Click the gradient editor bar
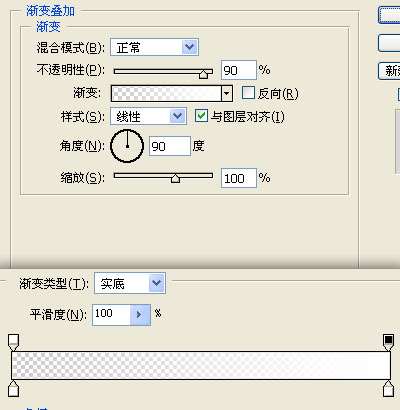400x410 pixels. (201, 365)
